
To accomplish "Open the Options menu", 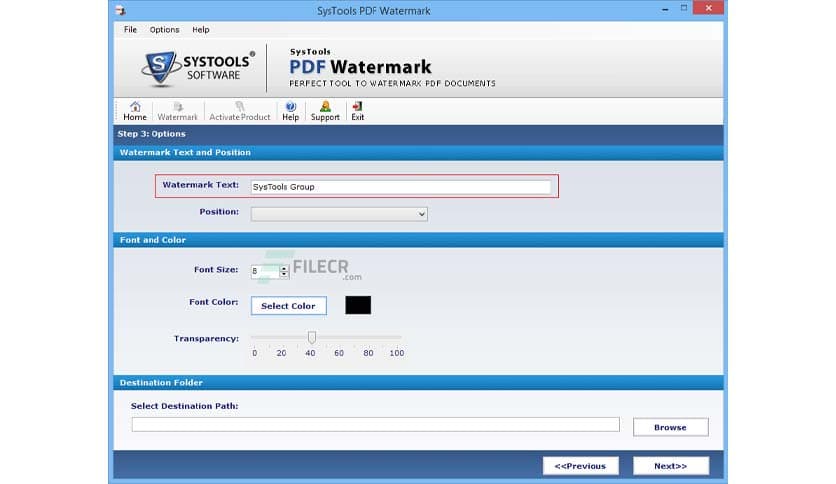I will pyautogui.click(x=164, y=30).
